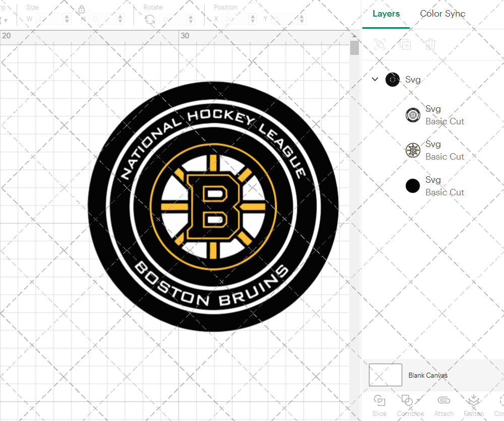This screenshot has width=504, height=421.
Task: Click the Svg group layer name
Action: coord(413,80)
